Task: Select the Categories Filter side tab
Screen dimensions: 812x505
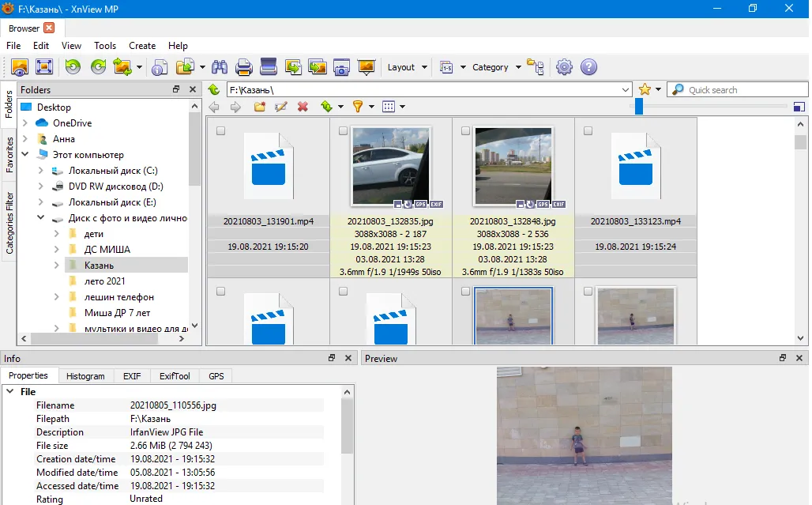Action: [x=9, y=223]
